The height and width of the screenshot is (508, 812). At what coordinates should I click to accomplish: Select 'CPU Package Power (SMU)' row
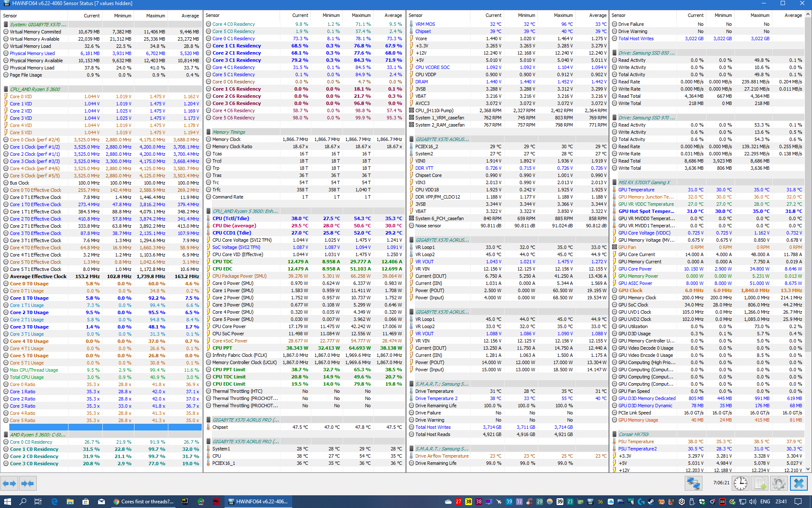pyautogui.click(x=304, y=276)
